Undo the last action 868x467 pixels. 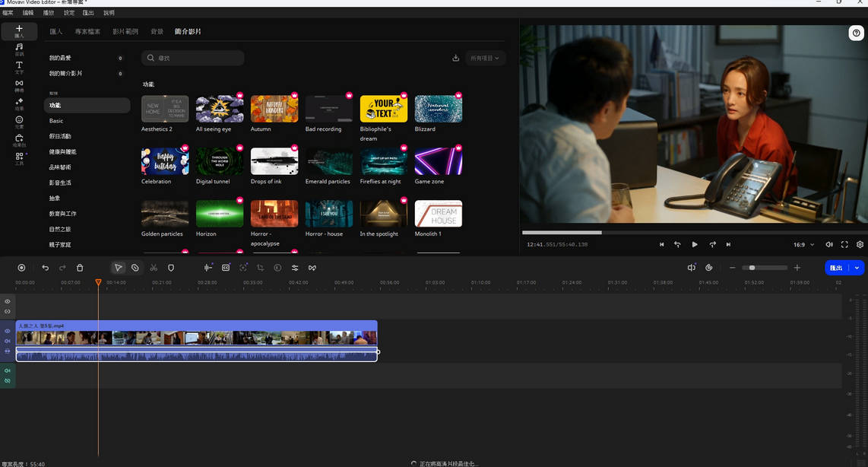[46, 268]
